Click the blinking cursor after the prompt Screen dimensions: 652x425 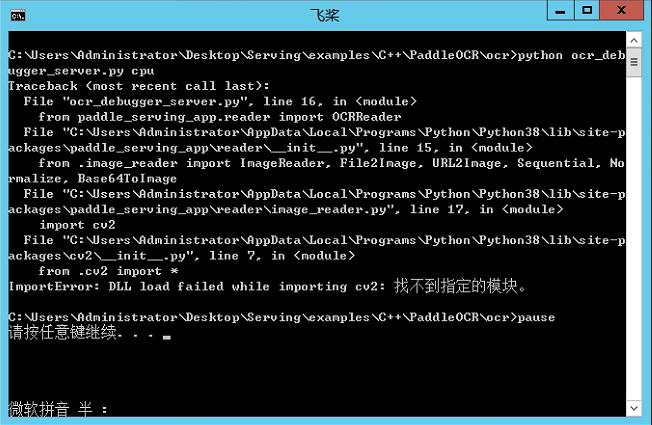pos(167,337)
